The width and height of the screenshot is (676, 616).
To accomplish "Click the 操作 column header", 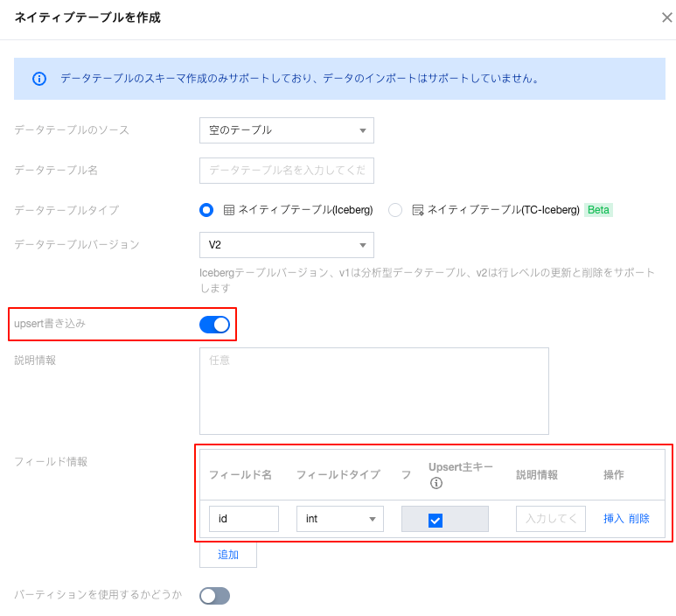I will coord(614,475).
